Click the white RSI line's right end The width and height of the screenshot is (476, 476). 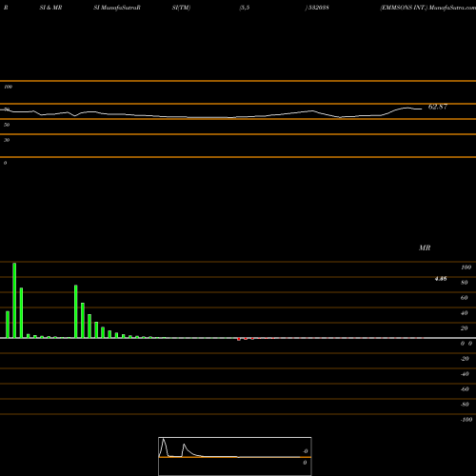click(x=421, y=109)
